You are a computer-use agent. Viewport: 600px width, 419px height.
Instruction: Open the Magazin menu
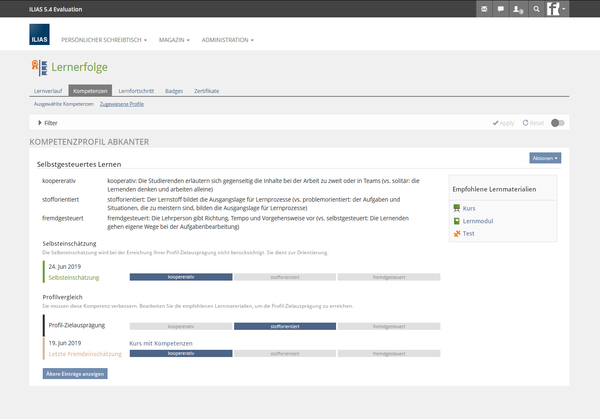[173, 40]
